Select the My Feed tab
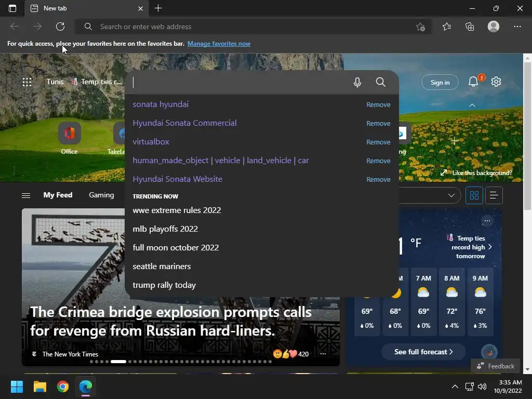 pyautogui.click(x=58, y=195)
